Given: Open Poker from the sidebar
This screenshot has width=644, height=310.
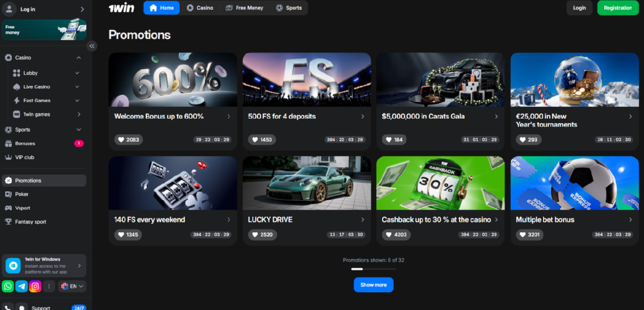Looking at the screenshot, I should pyautogui.click(x=43, y=194).
